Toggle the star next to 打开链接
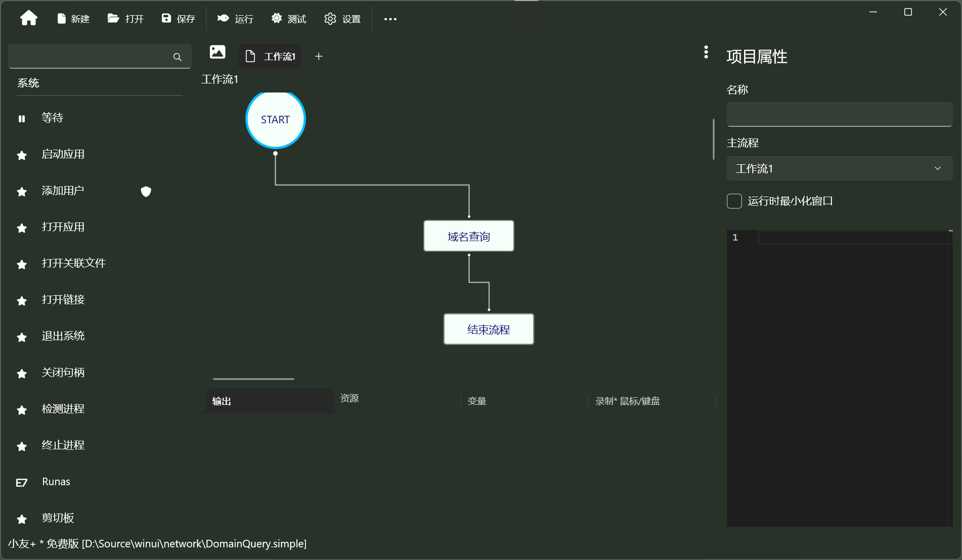The height and width of the screenshot is (560, 962). point(21,301)
